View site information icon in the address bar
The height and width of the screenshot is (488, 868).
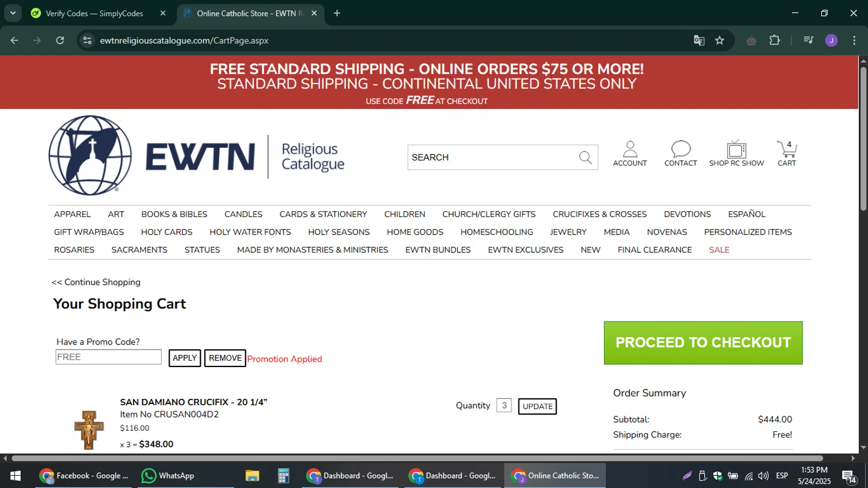[x=87, y=41]
